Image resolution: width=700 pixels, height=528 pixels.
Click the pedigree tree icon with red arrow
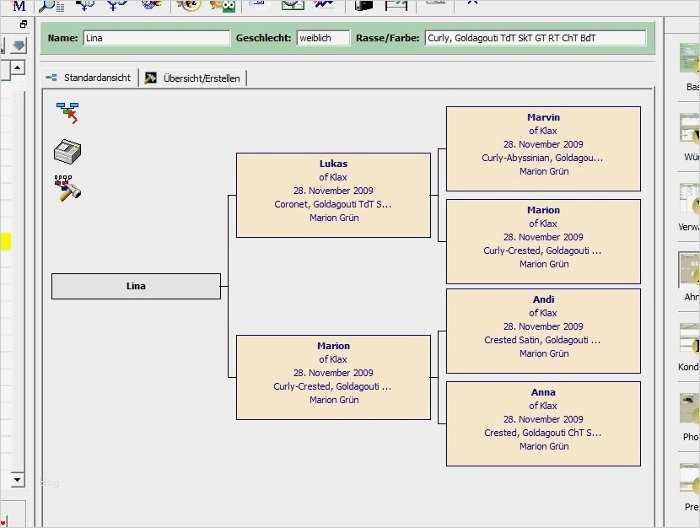coord(67,112)
